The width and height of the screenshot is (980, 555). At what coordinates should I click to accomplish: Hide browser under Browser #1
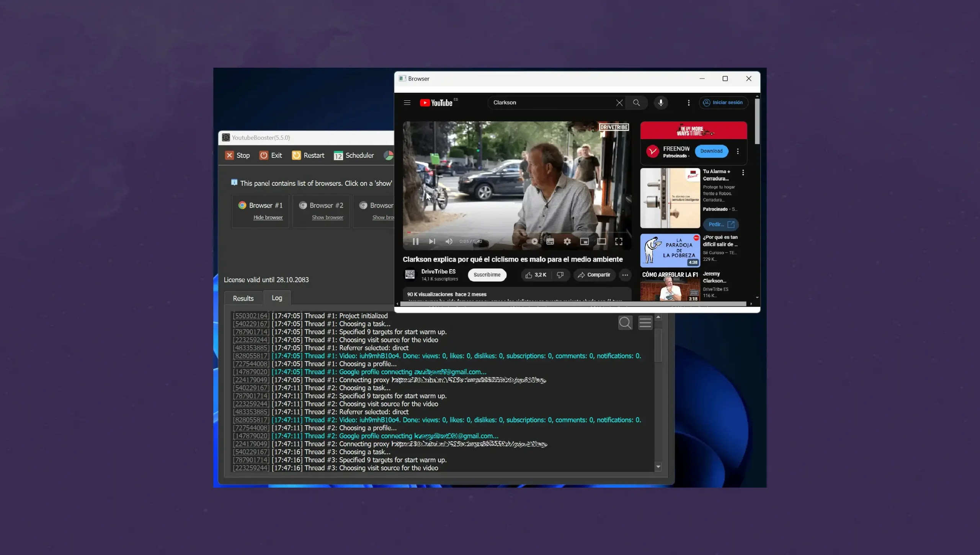coord(268,217)
